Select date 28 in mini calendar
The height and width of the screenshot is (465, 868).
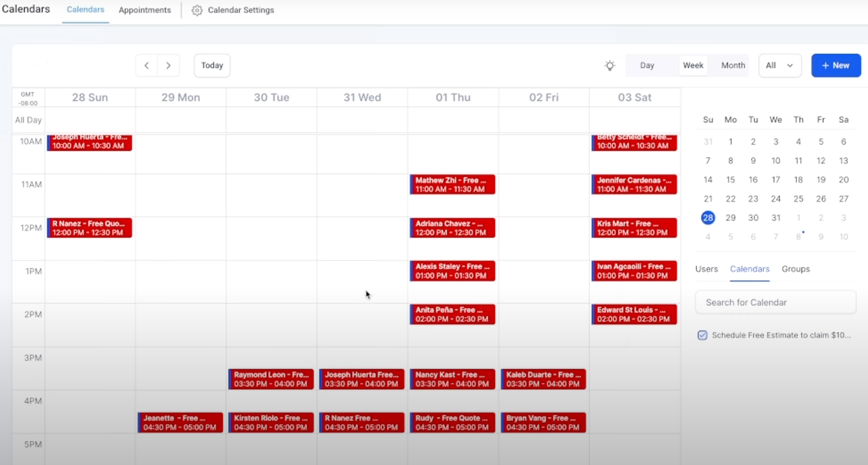pos(708,217)
